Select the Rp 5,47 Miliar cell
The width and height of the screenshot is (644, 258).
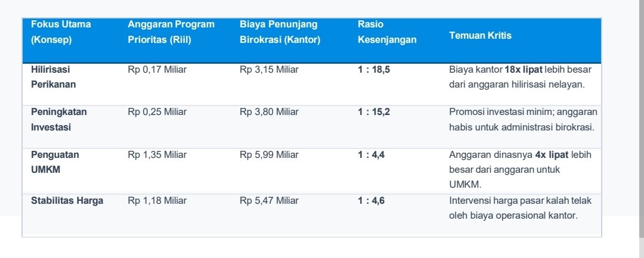tap(269, 201)
